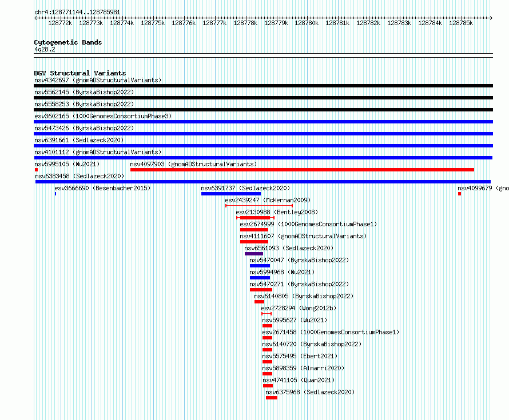Select tiny blue esv3666690 Besenbacher2015 marker
Screen dimensions: 509x420
[x=55, y=194]
